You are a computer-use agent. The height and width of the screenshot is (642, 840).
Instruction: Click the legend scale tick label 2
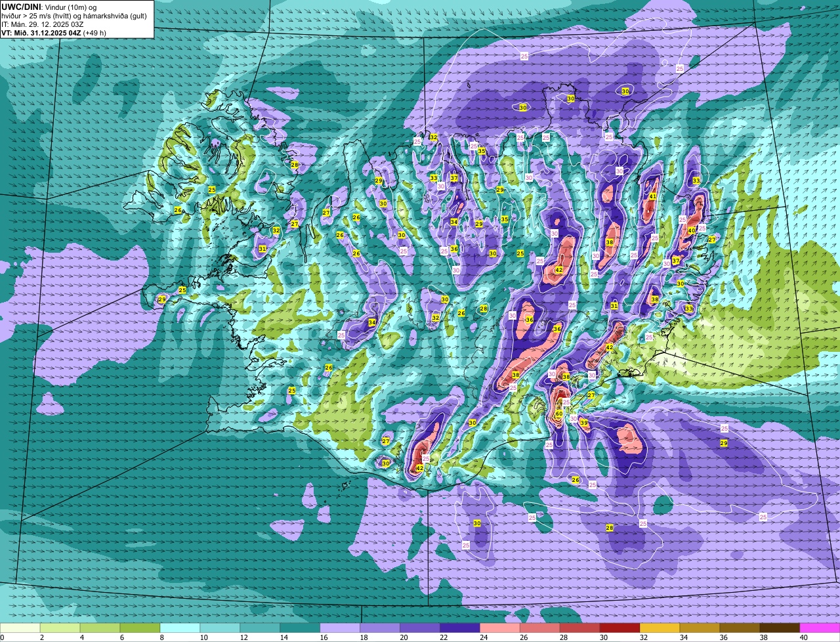(x=41, y=637)
